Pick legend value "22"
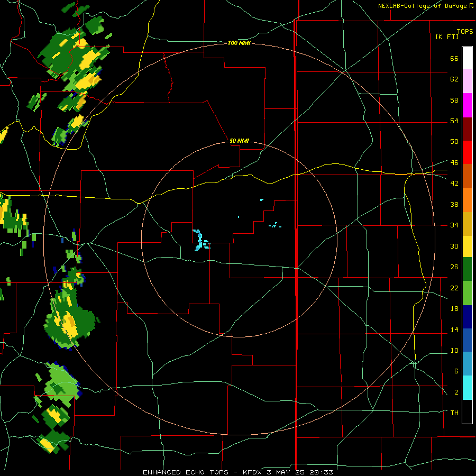 pyautogui.click(x=454, y=288)
